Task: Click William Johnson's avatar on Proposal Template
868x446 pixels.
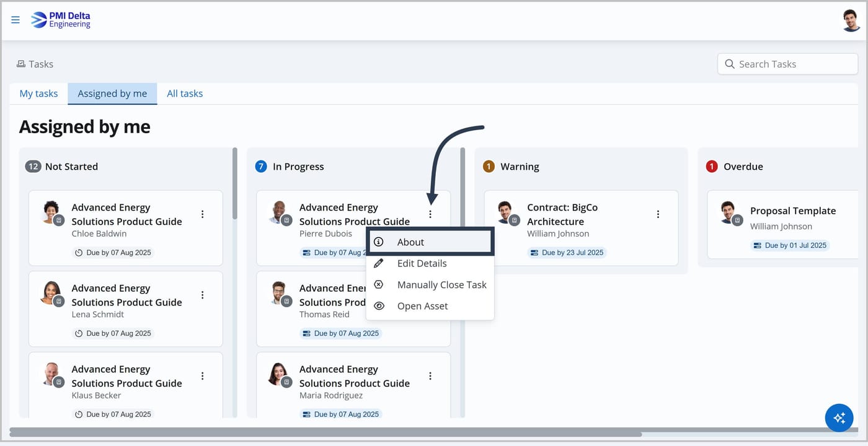Action: [730, 212]
